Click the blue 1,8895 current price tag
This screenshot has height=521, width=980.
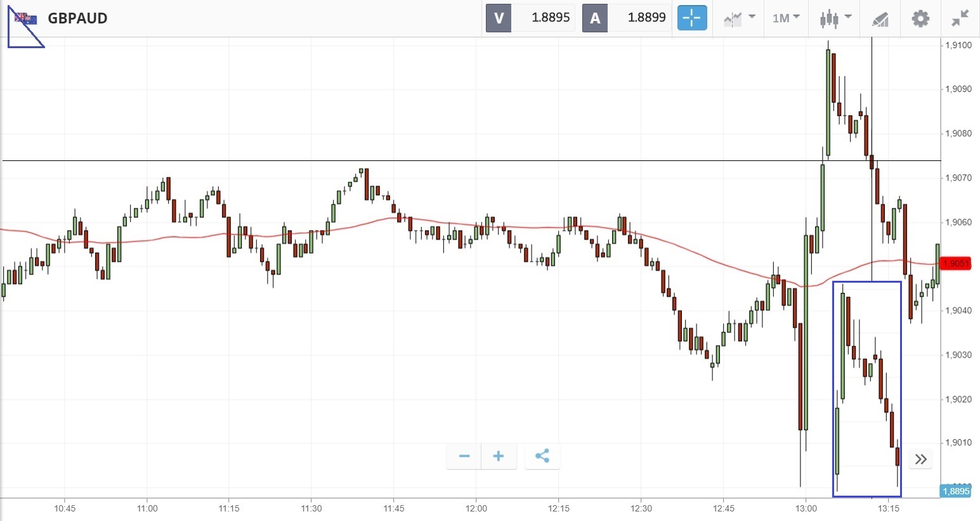coord(955,491)
